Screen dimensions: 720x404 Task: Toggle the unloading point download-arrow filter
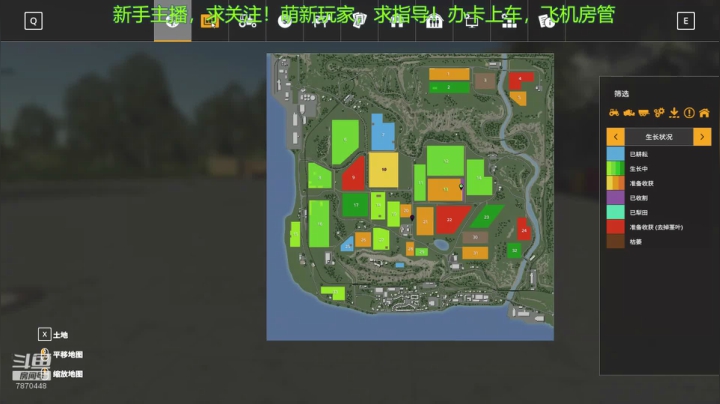674,112
